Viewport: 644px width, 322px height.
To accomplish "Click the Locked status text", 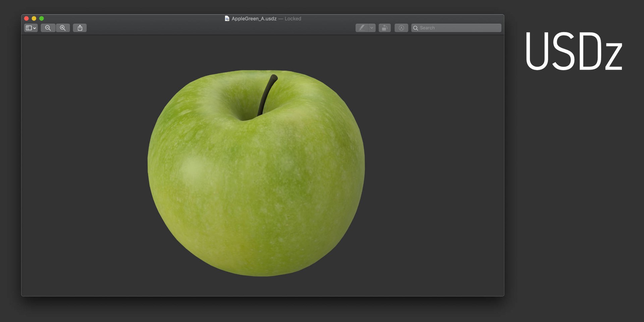I will click(293, 19).
